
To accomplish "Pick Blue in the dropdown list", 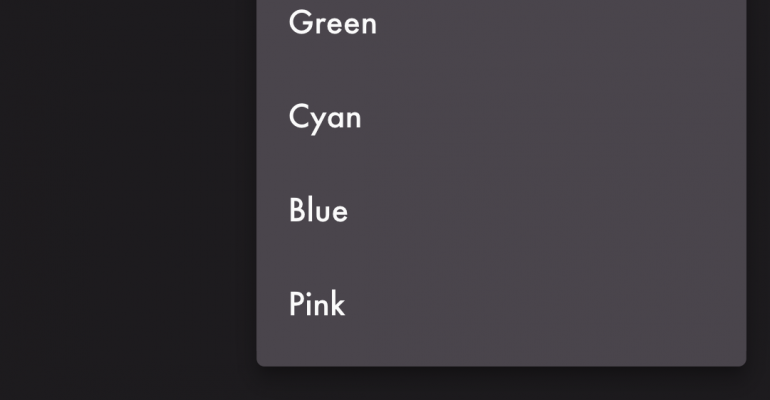I will click(x=501, y=211).
